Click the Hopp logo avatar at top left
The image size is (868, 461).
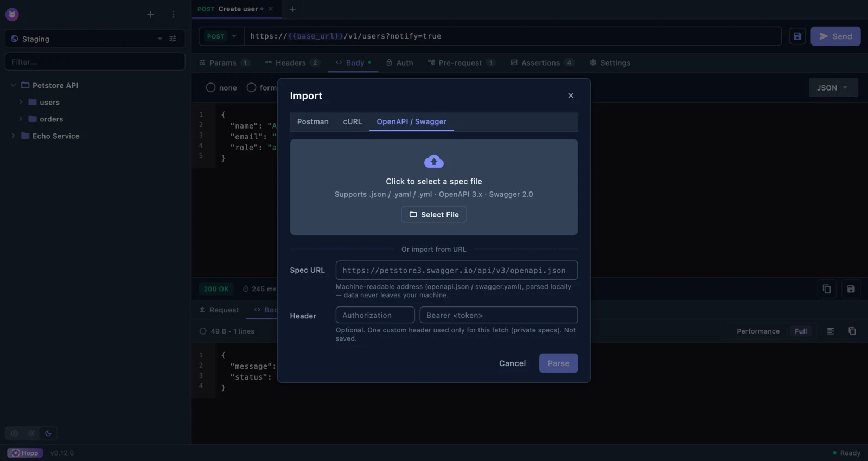point(12,15)
